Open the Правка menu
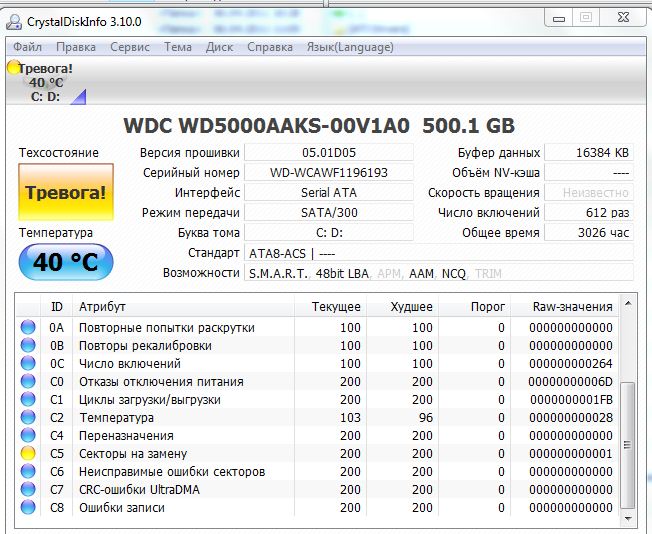Viewport: 652px width, 534px height. point(76,47)
